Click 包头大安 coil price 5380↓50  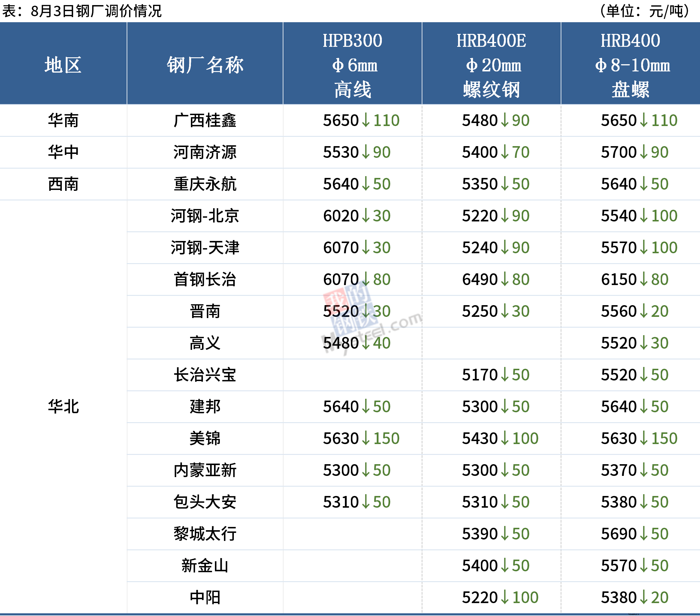point(635,502)
